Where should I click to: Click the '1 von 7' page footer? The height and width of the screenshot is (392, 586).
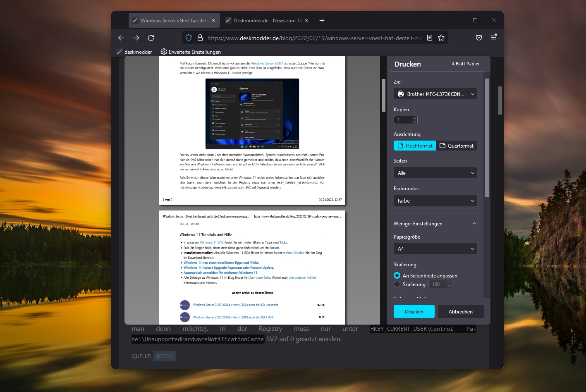coord(167,200)
